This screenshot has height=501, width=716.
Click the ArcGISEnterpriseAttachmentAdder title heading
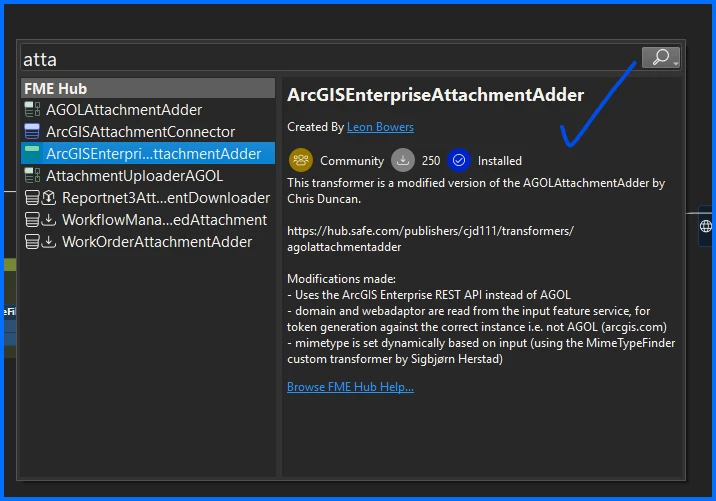pos(436,95)
